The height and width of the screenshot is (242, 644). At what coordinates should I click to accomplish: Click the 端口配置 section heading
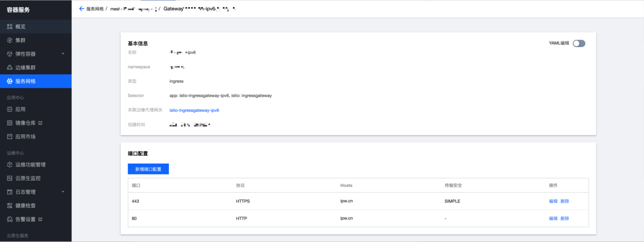pyautogui.click(x=138, y=153)
